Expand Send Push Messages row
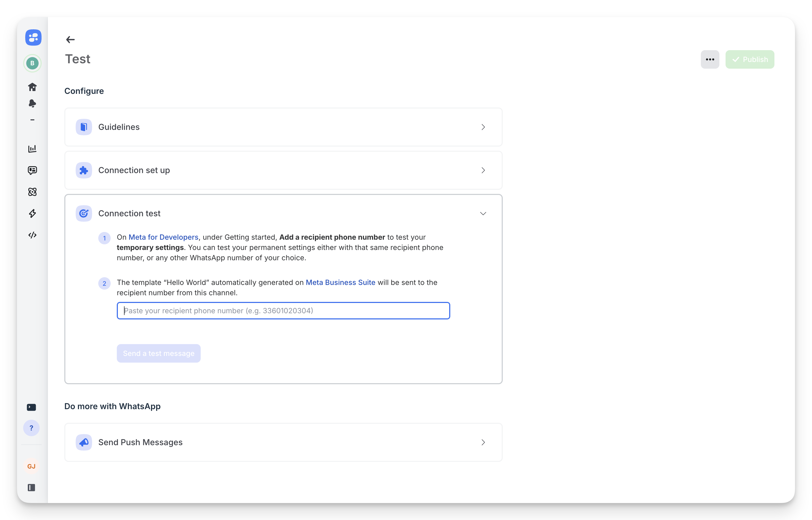 coord(283,442)
